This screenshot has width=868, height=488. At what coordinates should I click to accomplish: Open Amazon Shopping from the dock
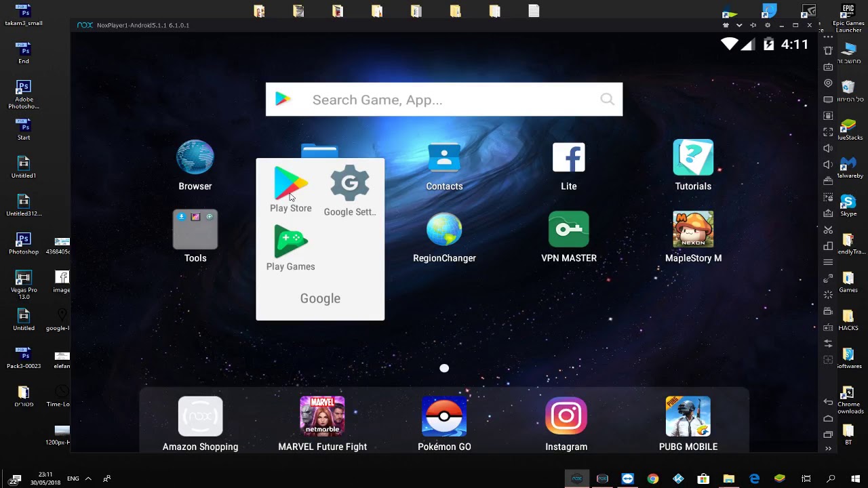pyautogui.click(x=200, y=424)
